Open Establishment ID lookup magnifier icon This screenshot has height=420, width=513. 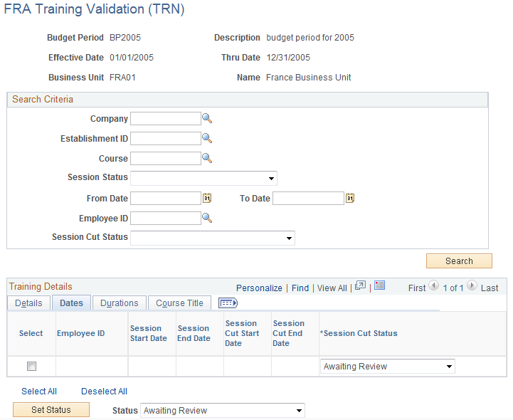(207, 138)
